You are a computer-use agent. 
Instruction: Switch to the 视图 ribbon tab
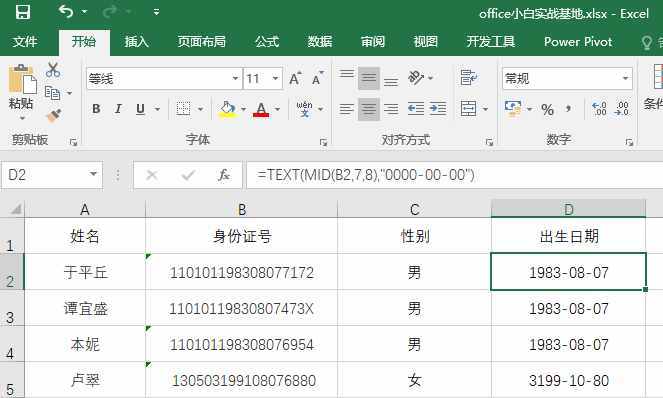coord(425,41)
